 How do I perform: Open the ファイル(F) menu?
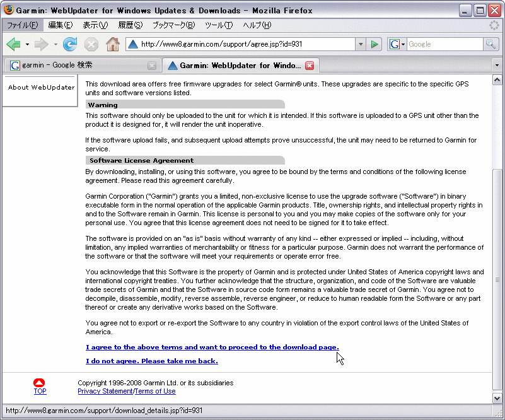[x=23, y=25]
